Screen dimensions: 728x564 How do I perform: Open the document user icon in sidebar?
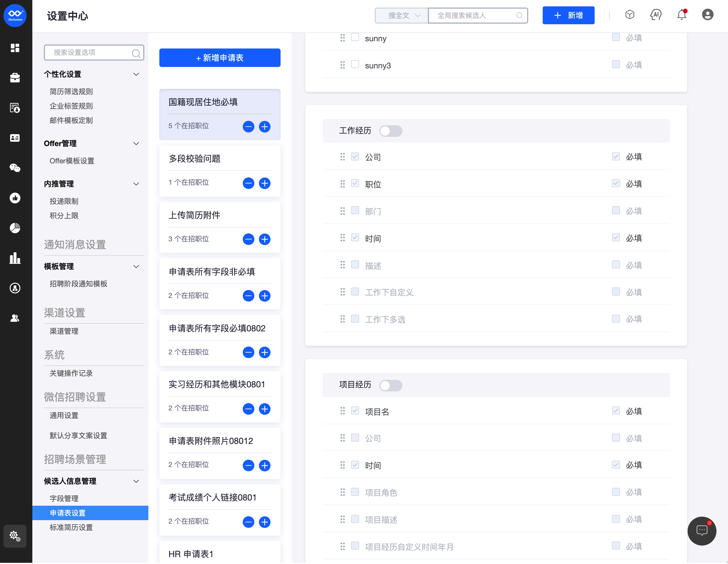(x=15, y=108)
